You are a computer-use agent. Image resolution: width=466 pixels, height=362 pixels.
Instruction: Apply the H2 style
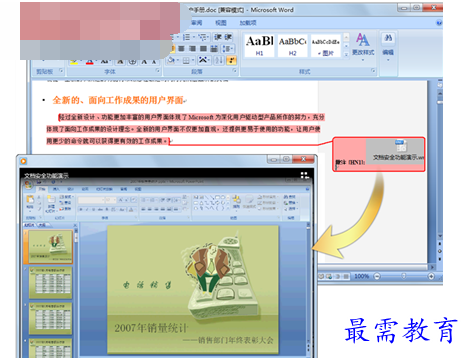292,46
